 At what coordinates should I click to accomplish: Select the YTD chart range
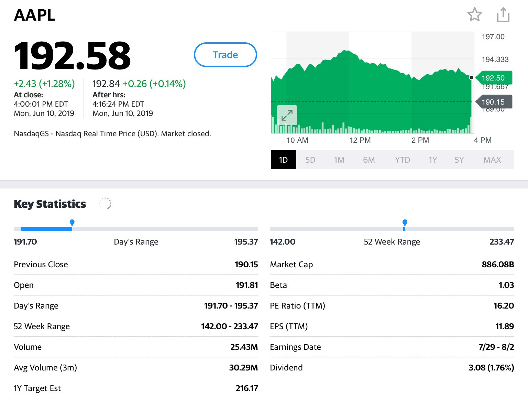pyautogui.click(x=402, y=160)
